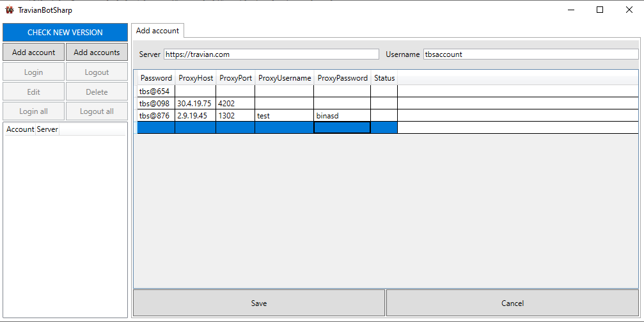
Task: Select the Add account tab
Action: coord(158,31)
